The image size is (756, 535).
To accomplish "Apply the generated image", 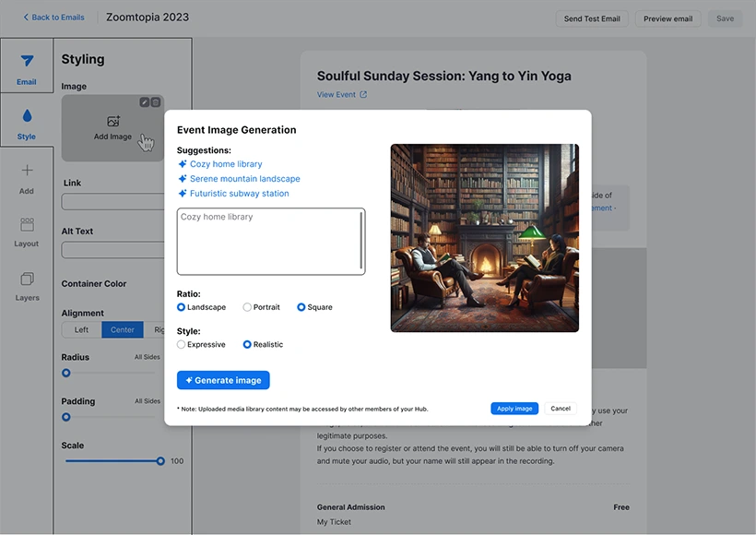I will point(514,408).
